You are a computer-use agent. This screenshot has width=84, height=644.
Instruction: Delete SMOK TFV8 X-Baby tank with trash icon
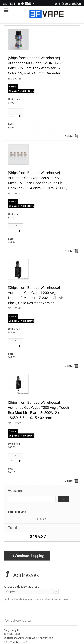pos(76,136)
